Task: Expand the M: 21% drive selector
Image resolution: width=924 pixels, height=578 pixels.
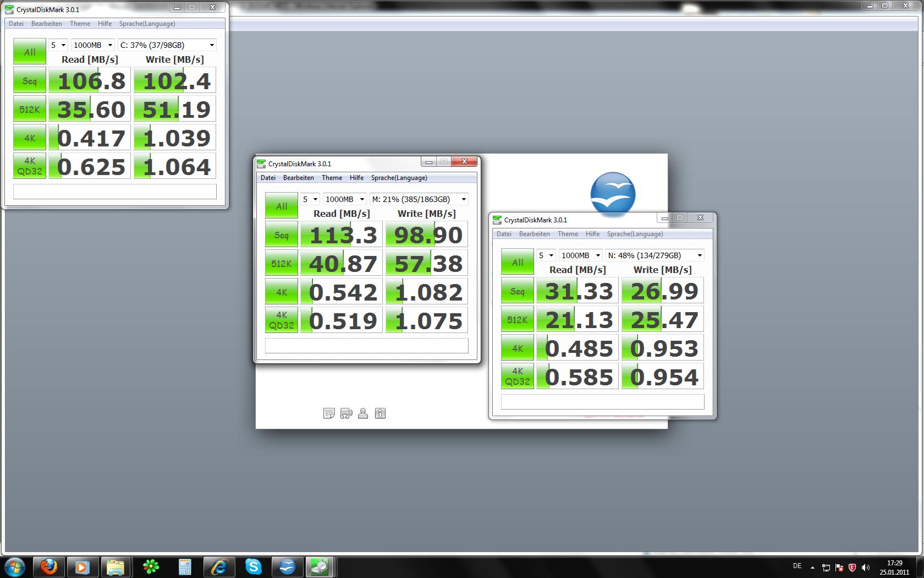Action: point(419,199)
